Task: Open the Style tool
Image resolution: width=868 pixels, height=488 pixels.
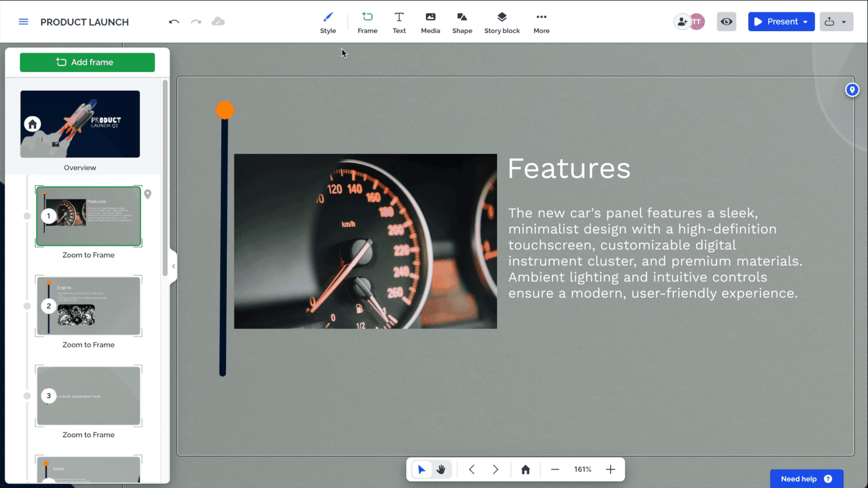Action: click(x=328, y=23)
